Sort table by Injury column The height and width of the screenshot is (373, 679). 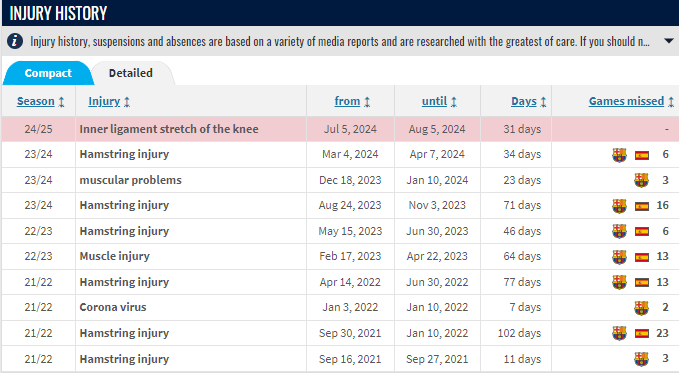[109, 101]
